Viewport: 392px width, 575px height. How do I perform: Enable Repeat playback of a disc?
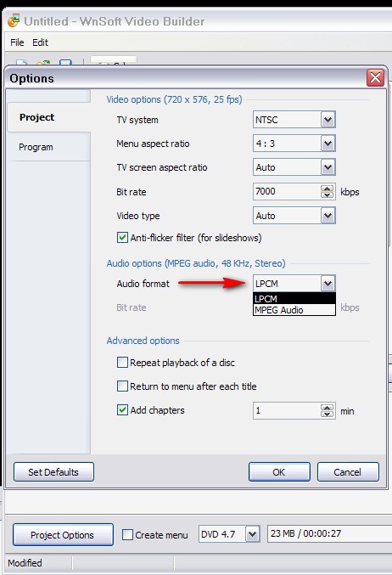tap(122, 363)
